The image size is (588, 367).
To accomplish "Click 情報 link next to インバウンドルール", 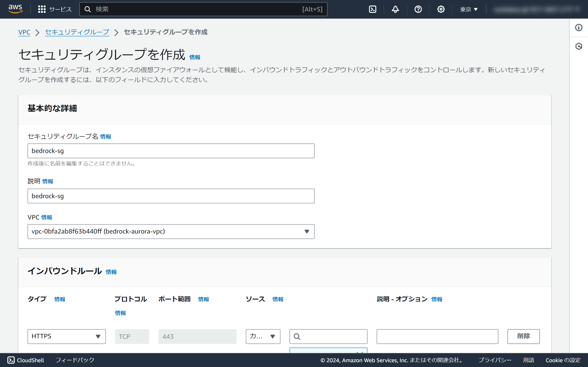I will pos(111,272).
